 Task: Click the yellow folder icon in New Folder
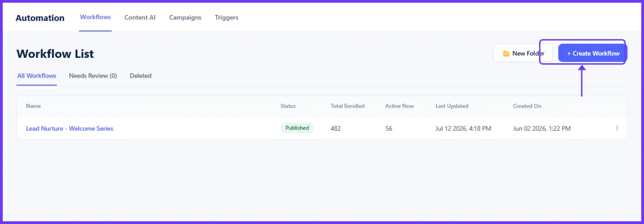506,54
